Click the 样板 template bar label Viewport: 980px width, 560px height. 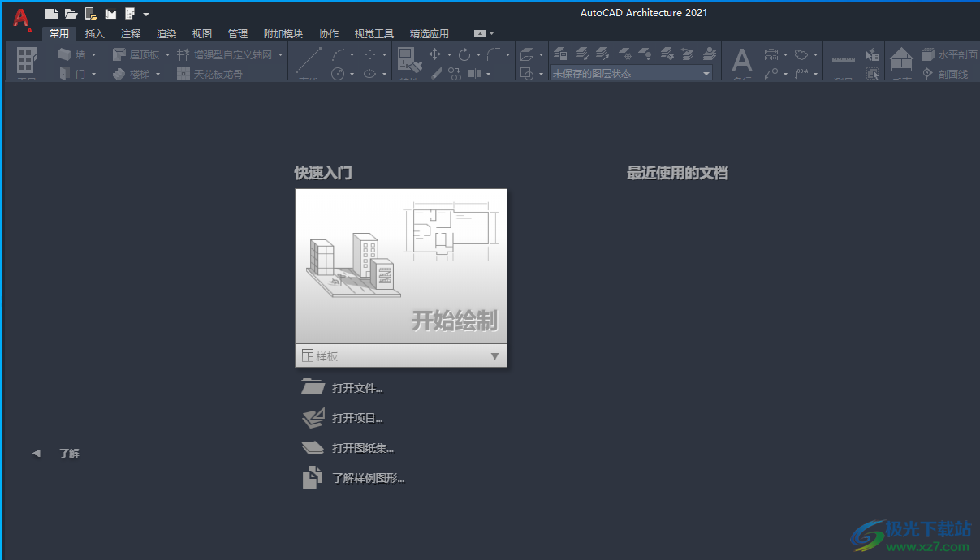tap(327, 356)
